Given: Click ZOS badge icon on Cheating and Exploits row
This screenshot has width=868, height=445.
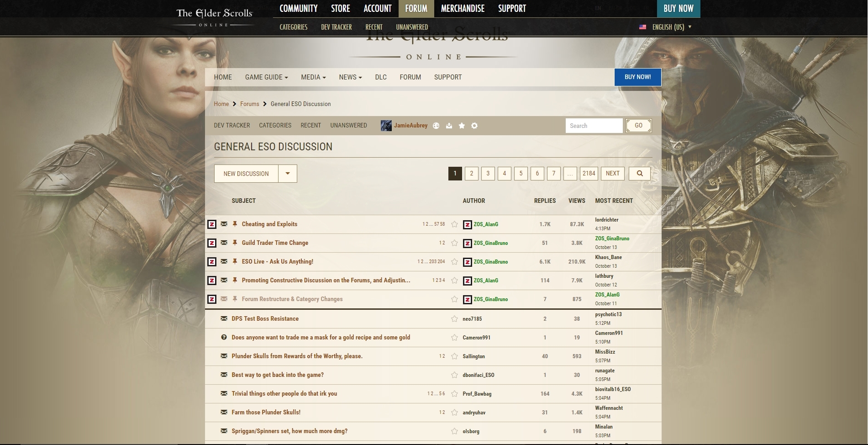Looking at the screenshot, I should (212, 224).
